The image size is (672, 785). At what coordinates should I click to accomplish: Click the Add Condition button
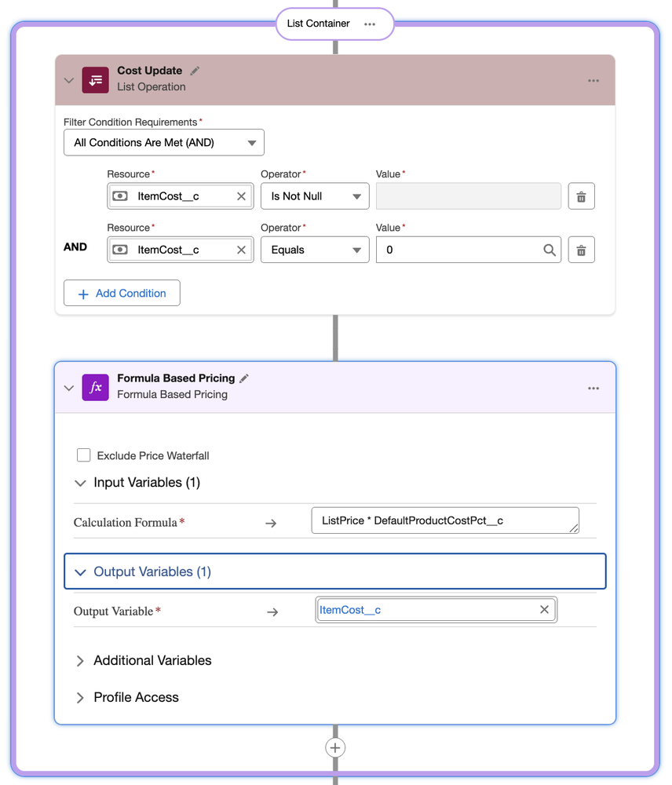click(122, 294)
